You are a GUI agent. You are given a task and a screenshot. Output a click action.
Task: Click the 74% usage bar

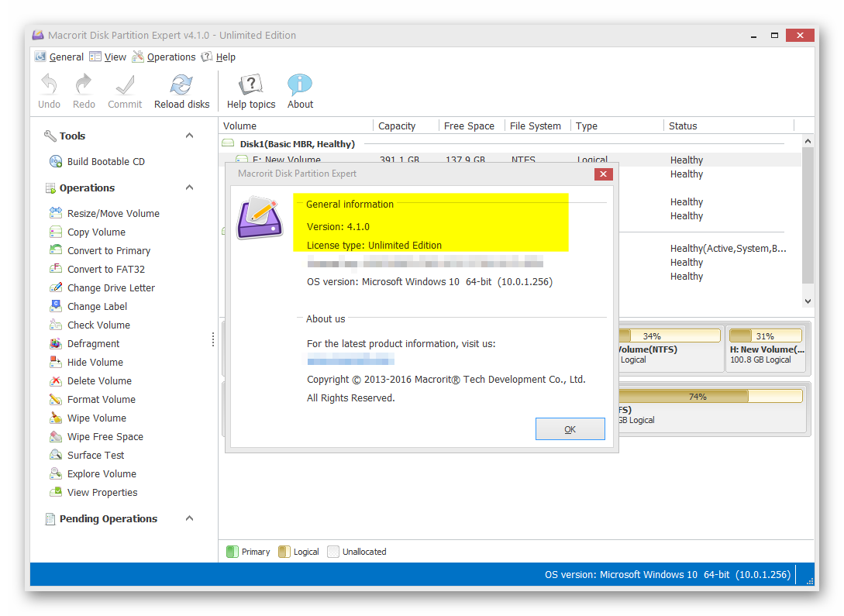pyautogui.click(x=711, y=397)
